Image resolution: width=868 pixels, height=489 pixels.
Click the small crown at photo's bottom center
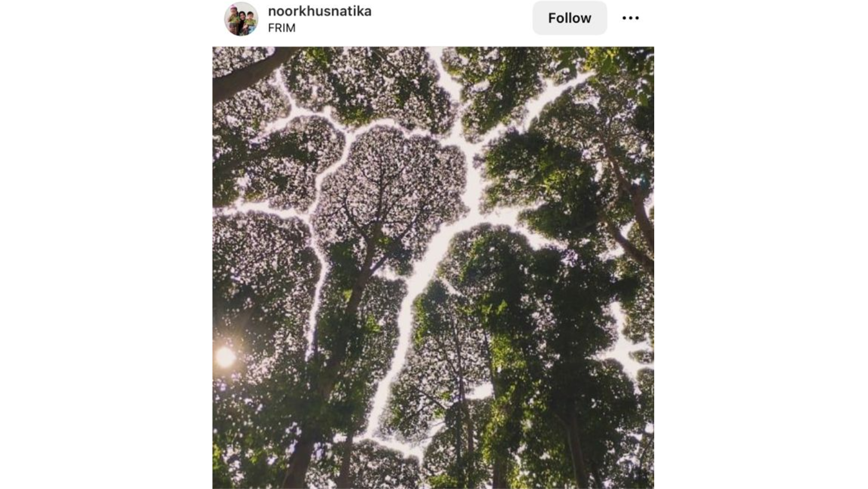[381, 466]
